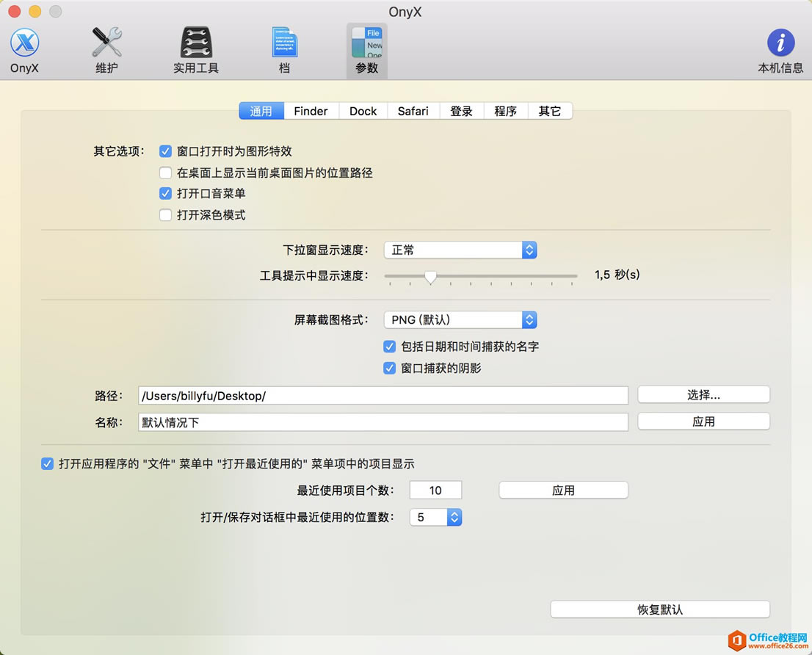This screenshot has height=655, width=812.
Task: Switch to the Safari tab
Action: point(413,111)
